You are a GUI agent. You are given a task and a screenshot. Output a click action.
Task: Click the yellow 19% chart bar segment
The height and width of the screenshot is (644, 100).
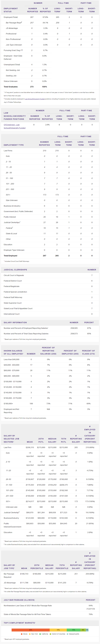point(58,630)
